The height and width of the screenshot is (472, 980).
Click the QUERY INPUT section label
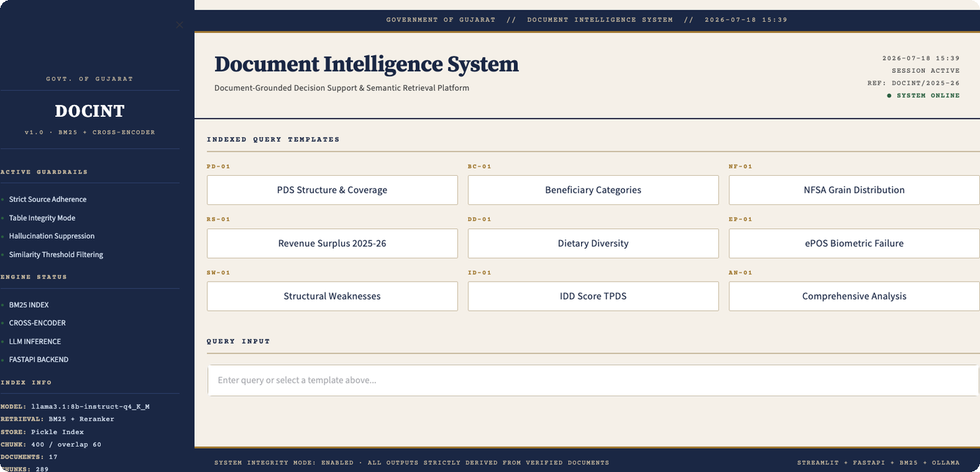coord(238,341)
